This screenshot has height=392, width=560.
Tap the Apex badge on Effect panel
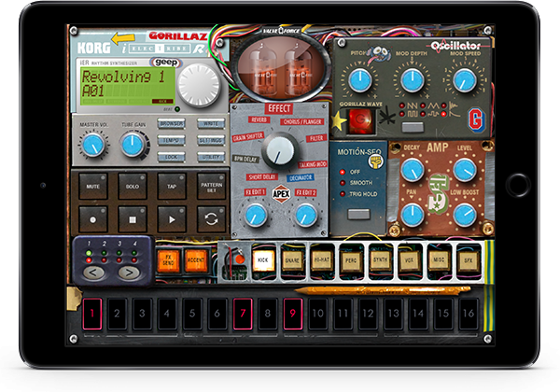tap(281, 194)
